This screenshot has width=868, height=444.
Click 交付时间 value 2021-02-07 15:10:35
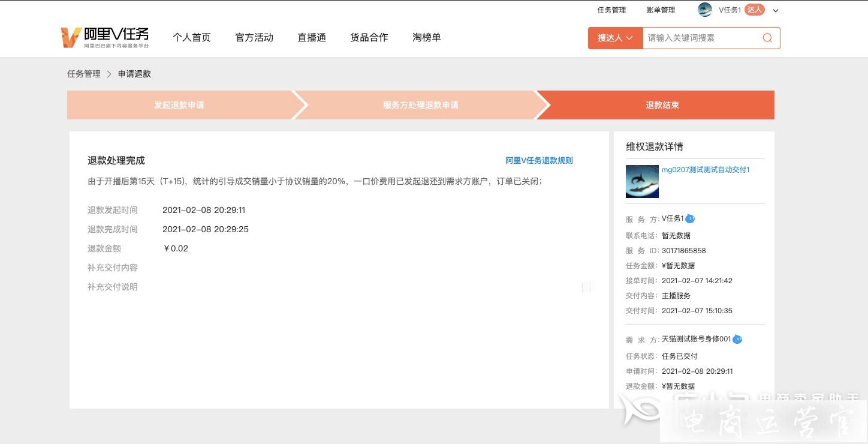[x=697, y=311]
